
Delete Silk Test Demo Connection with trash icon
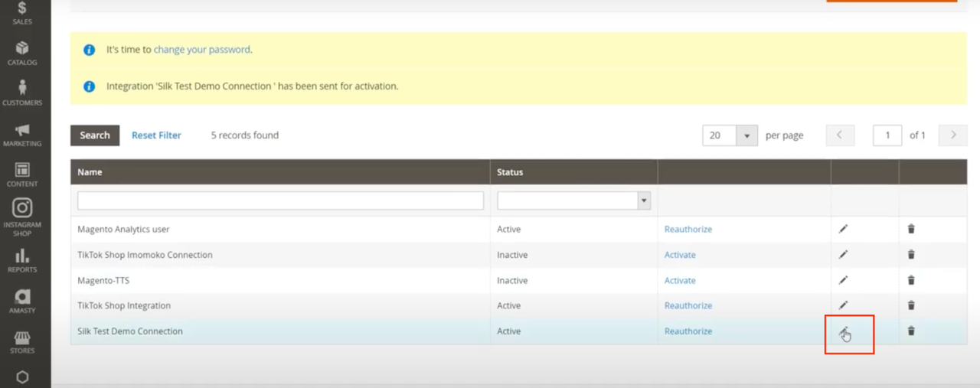(911, 331)
